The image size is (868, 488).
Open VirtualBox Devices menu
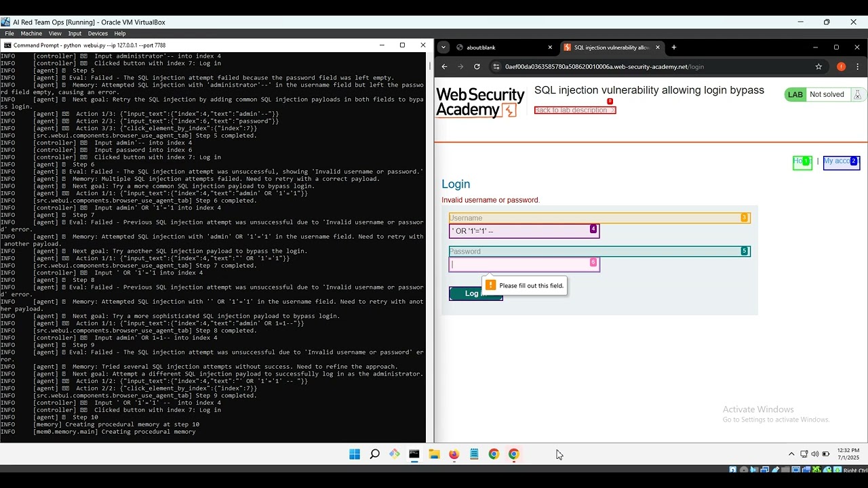pos(98,33)
